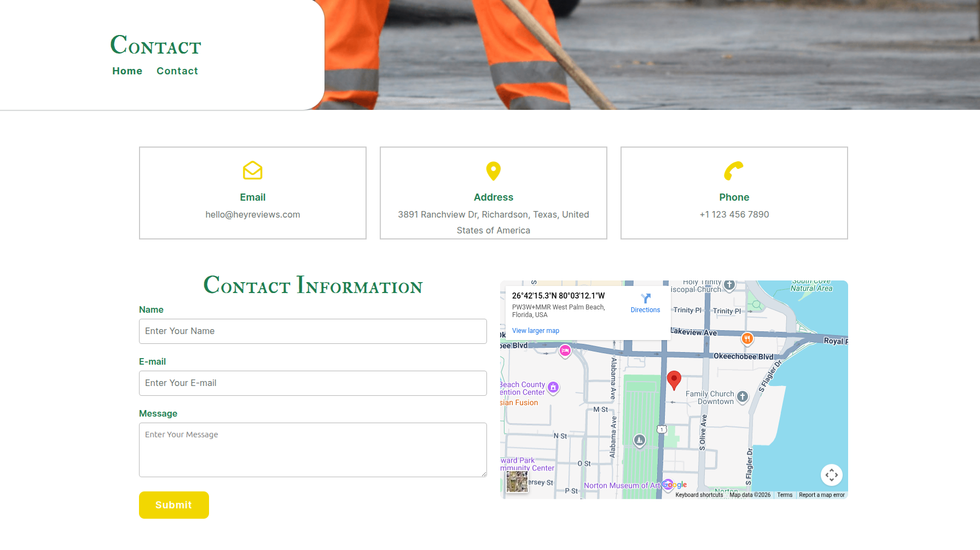Click the convention center purple marker
This screenshot has height=550, width=980.
tap(553, 387)
